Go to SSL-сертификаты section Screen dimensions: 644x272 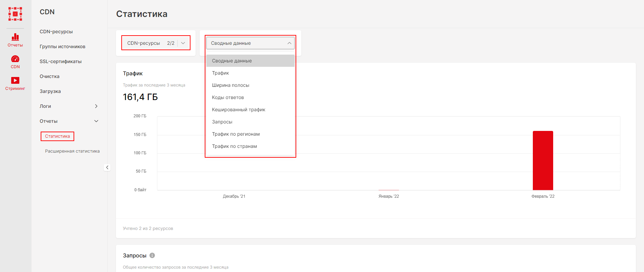click(61, 61)
